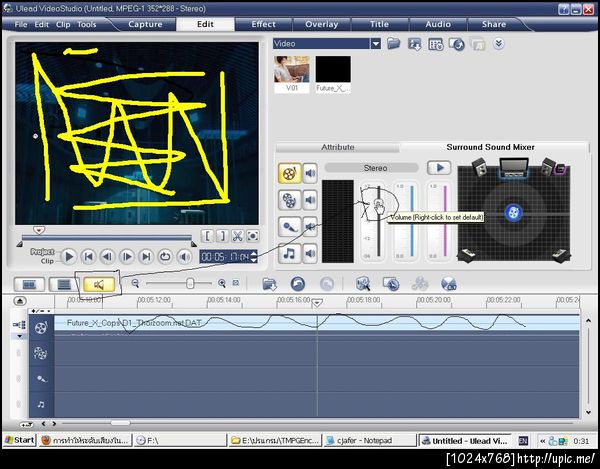Mute the Overlay Track speaker toggle
The height and width of the screenshot is (469, 600).
[310, 200]
